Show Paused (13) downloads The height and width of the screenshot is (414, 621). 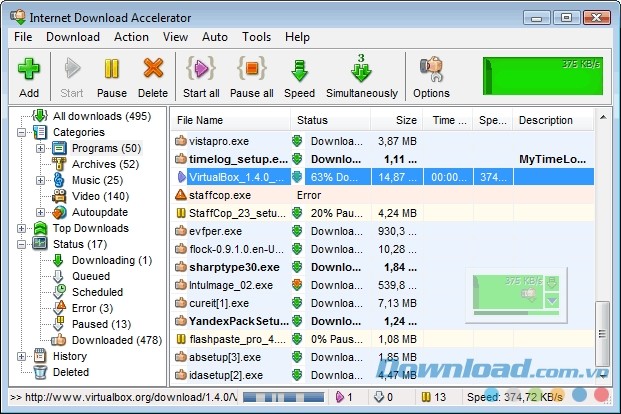coord(101,324)
